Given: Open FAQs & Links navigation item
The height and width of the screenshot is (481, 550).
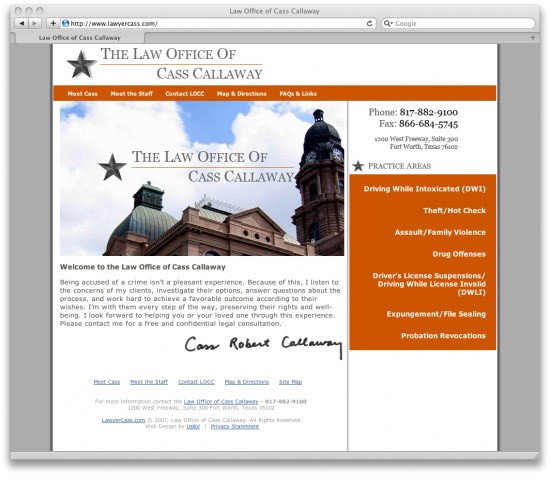Looking at the screenshot, I should 298,94.
